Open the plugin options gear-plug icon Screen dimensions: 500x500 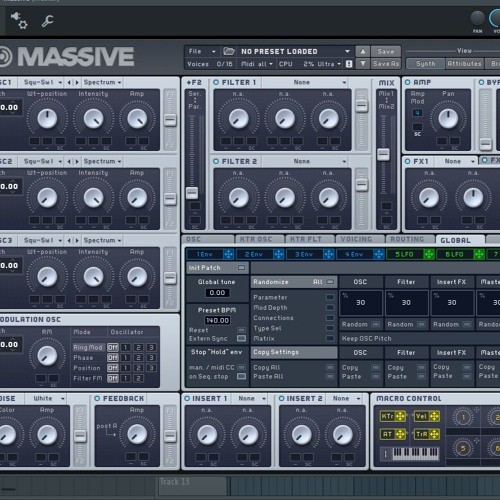point(19,21)
